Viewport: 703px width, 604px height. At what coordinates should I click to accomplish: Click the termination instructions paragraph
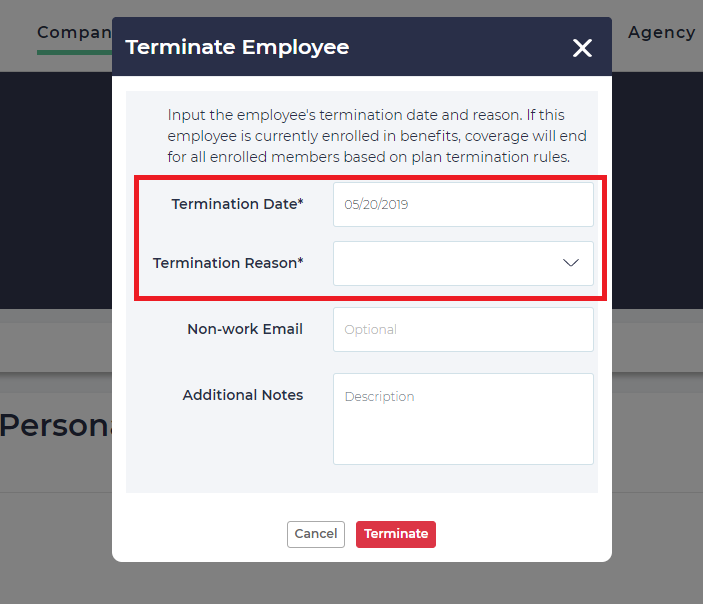click(x=376, y=136)
